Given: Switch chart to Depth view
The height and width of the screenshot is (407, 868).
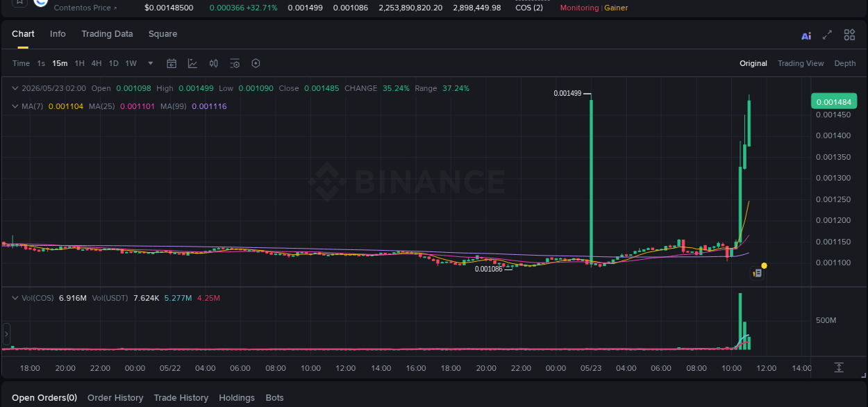Looking at the screenshot, I should [x=845, y=63].
